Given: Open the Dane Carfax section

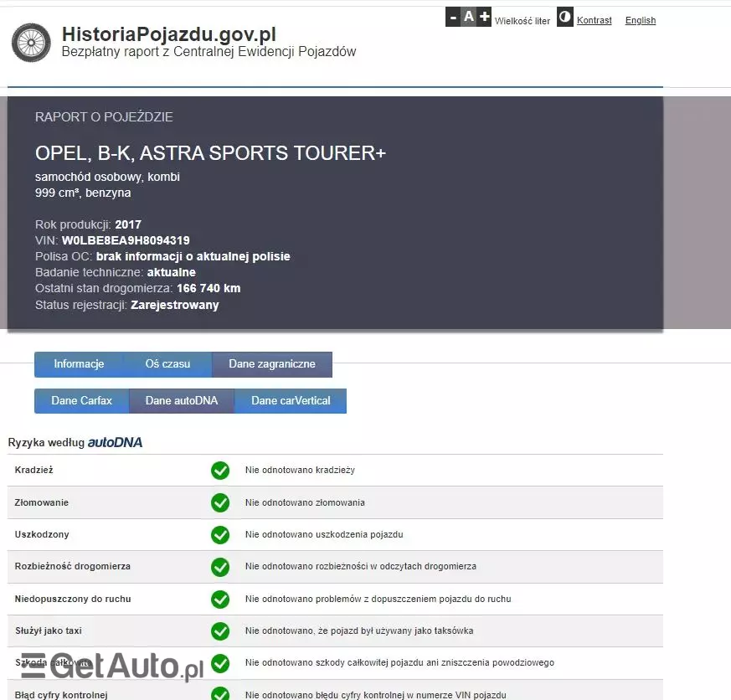Looking at the screenshot, I should point(80,400).
